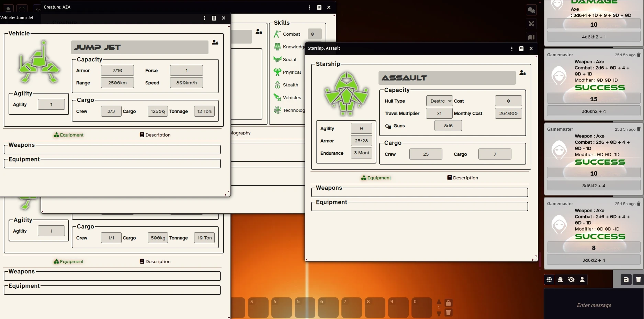644x319 pixels.
Task: Click the Jump Jet vehicle portrait image
Action: pyautogui.click(x=39, y=62)
